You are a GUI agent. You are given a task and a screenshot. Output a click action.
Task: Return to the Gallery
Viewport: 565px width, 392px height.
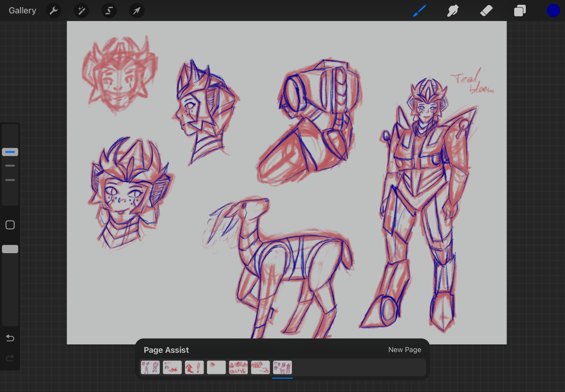(x=22, y=11)
